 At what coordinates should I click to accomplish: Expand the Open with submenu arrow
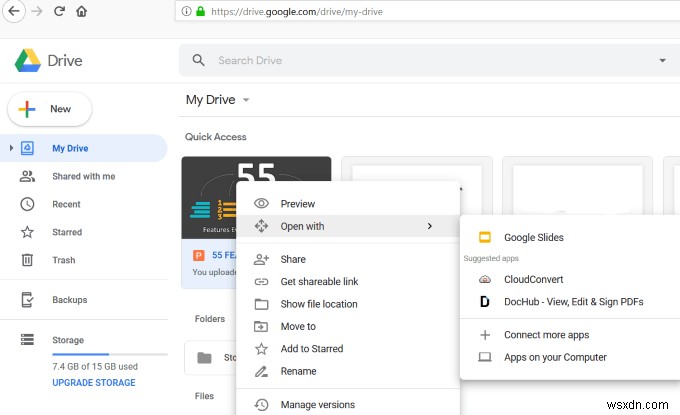coord(429,226)
